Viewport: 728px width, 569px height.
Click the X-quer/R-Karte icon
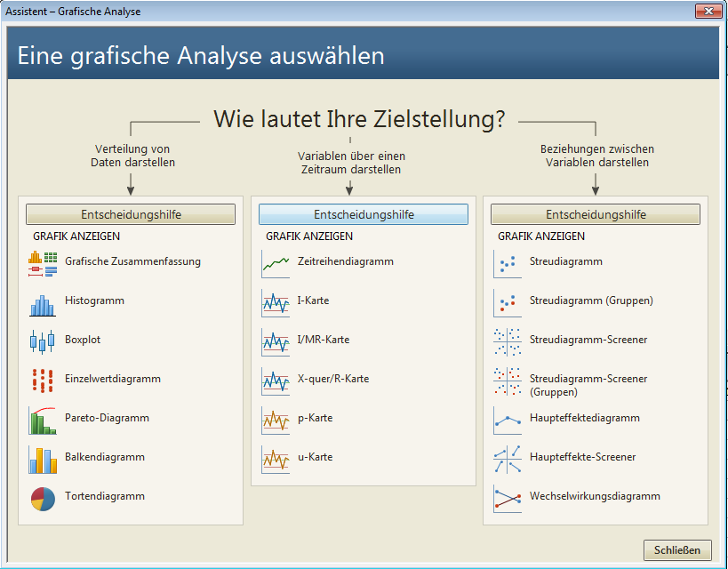point(276,381)
